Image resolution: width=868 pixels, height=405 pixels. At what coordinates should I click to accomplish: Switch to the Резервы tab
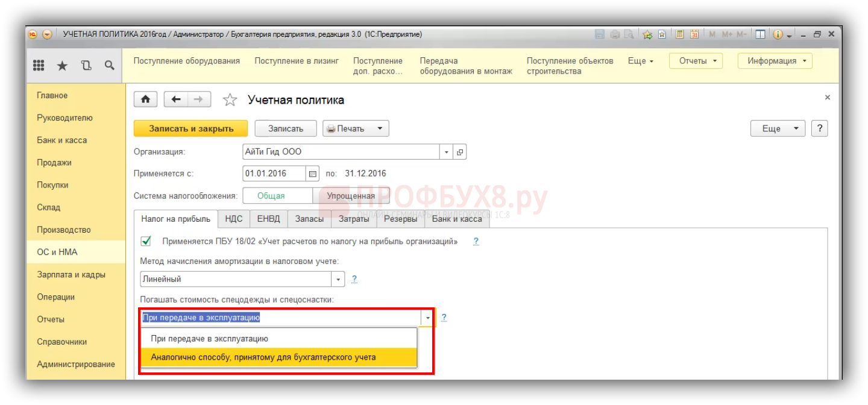click(x=401, y=219)
